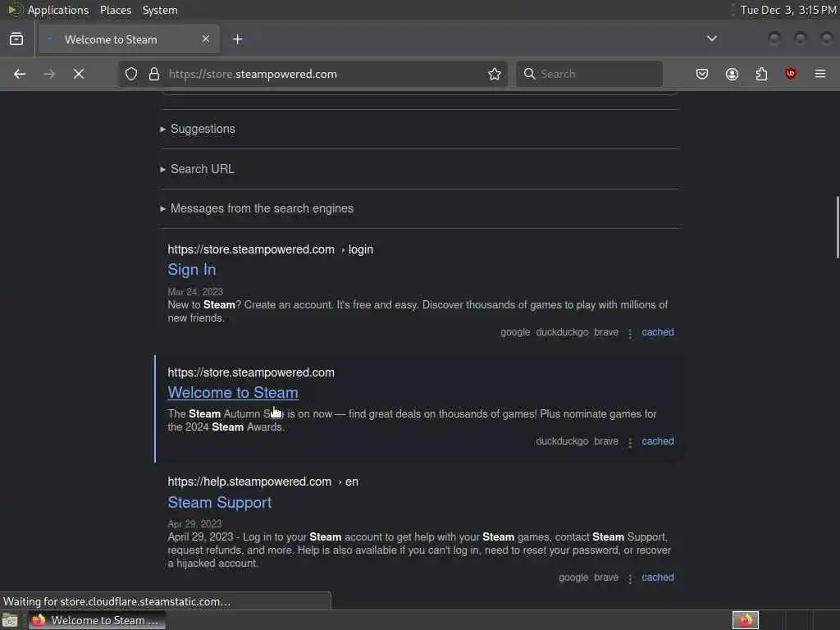The width and height of the screenshot is (840, 630).
Task: Click the Mar 24, 2023 date text
Action: pos(195,292)
